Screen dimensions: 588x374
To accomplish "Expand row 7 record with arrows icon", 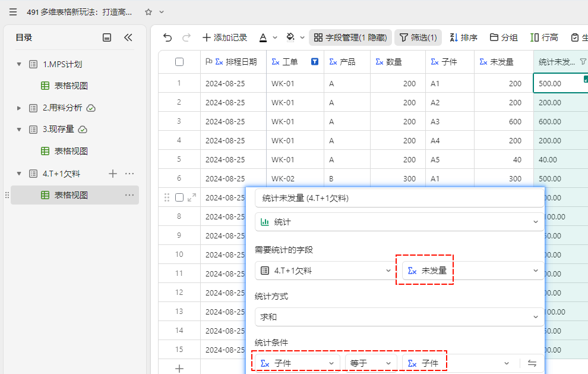I will coord(192,197).
